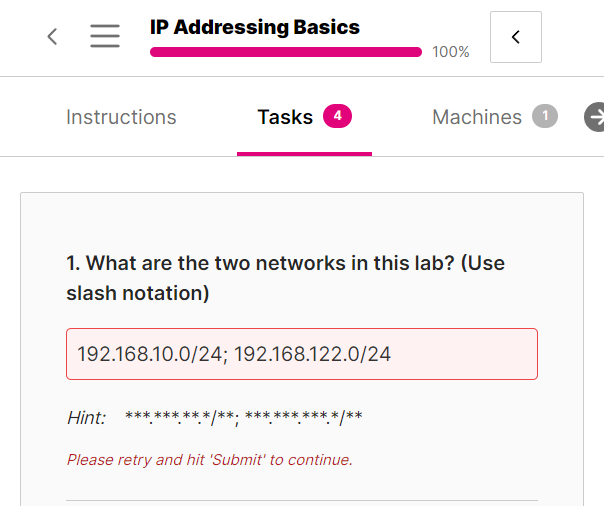Click the pink Tasks count badge
This screenshot has width=604, height=506.
coord(337,116)
